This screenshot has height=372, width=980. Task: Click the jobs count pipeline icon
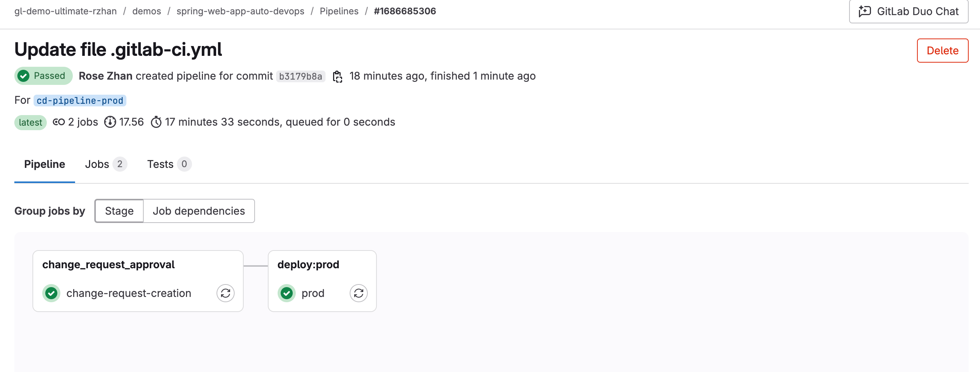(x=58, y=122)
